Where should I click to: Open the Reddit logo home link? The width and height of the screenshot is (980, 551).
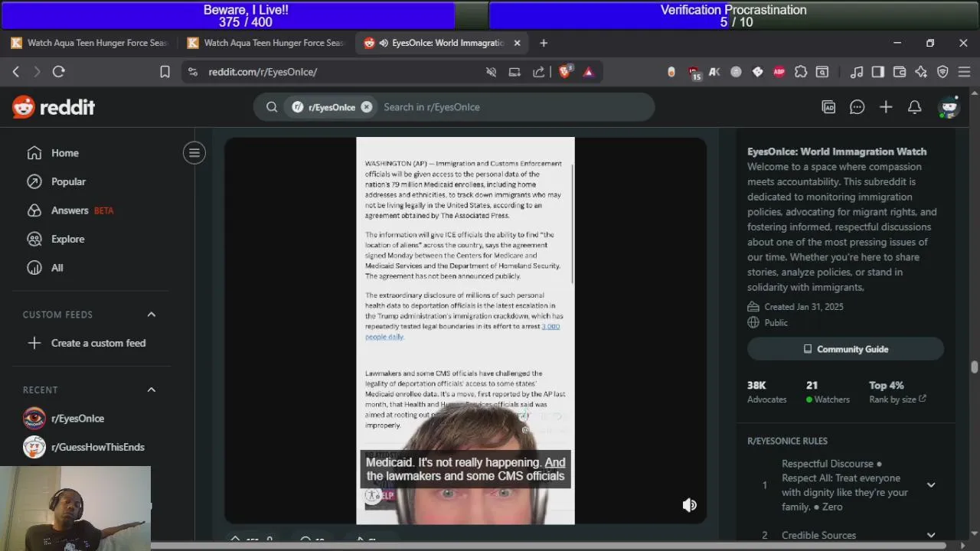[x=54, y=107]
